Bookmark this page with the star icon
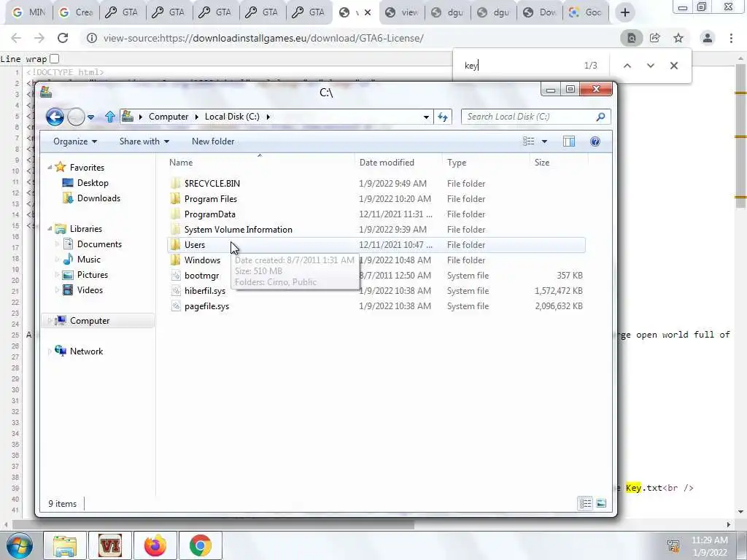Screen dimensions: 747x560 click(678, 38)
